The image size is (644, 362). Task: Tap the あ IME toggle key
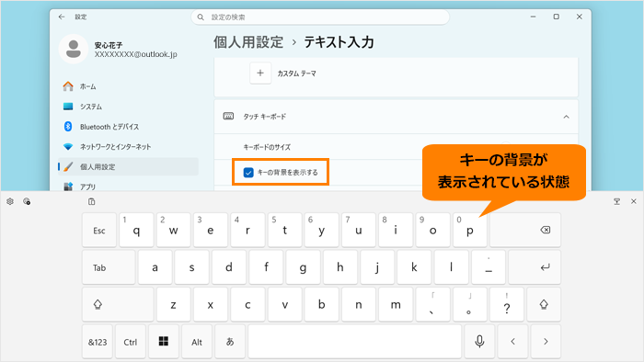[230, 342]
